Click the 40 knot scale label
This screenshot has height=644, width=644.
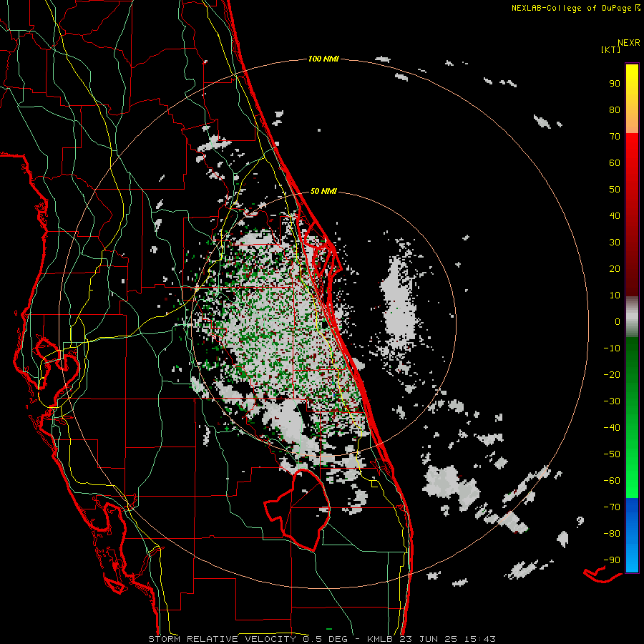coord(615,216)
